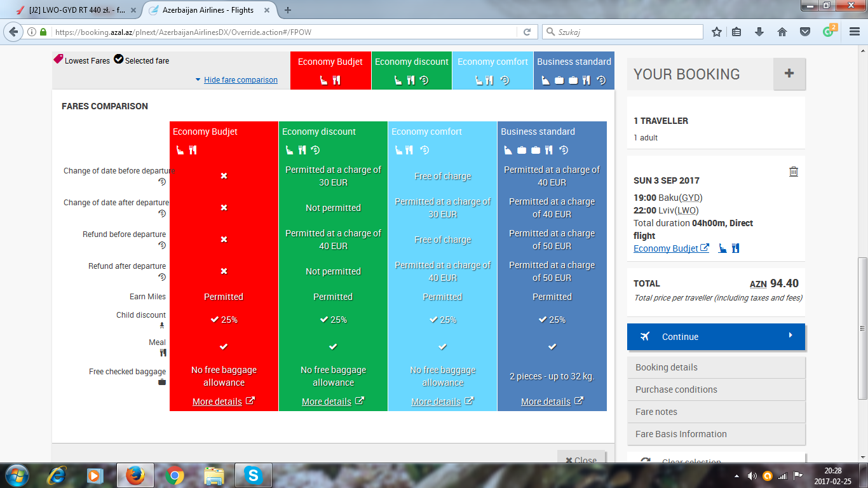Delete the flight using the trash icon
The image size is (868, 488).
coord(794,172)
